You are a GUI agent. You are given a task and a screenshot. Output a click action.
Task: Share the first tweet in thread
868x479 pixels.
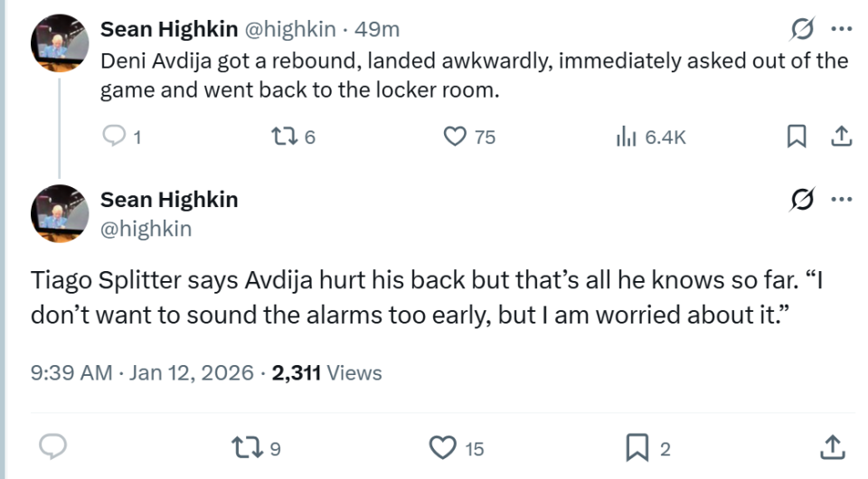click(x=840, y=136)
